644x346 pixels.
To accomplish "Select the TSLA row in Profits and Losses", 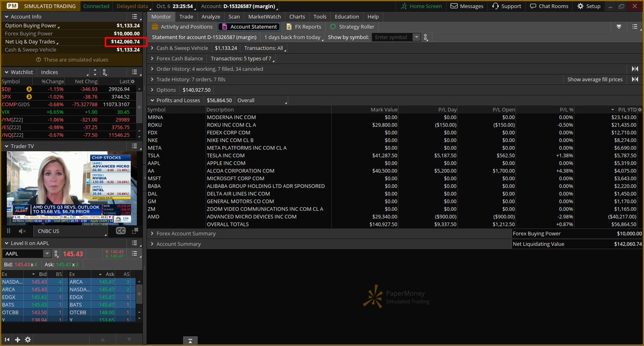I will (x=393, y=155).
